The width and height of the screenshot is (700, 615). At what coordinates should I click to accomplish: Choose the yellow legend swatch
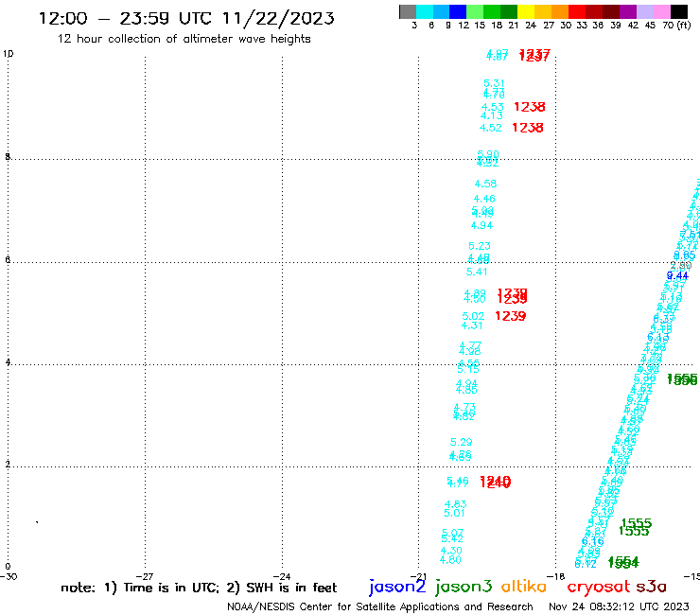click(x=526, y=11)
